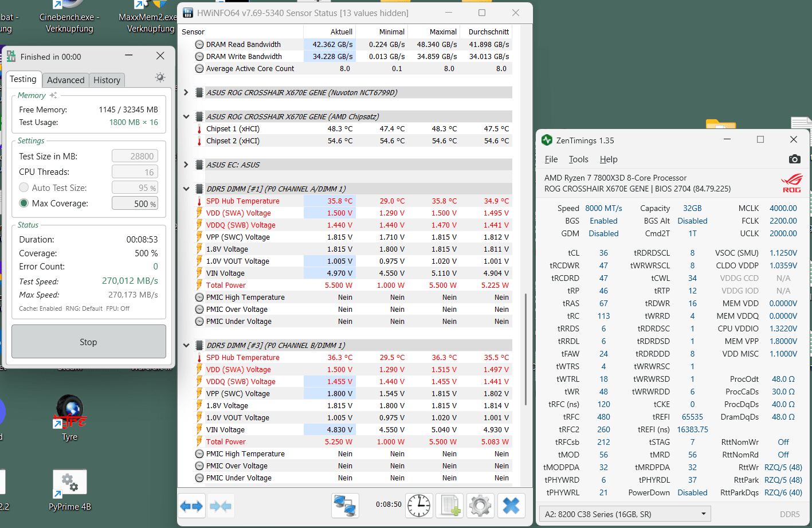This screenshot has height=528, width=812.
Task: Open HWiNFO sensor settings gear icon
Action: [x=480, y=506]
